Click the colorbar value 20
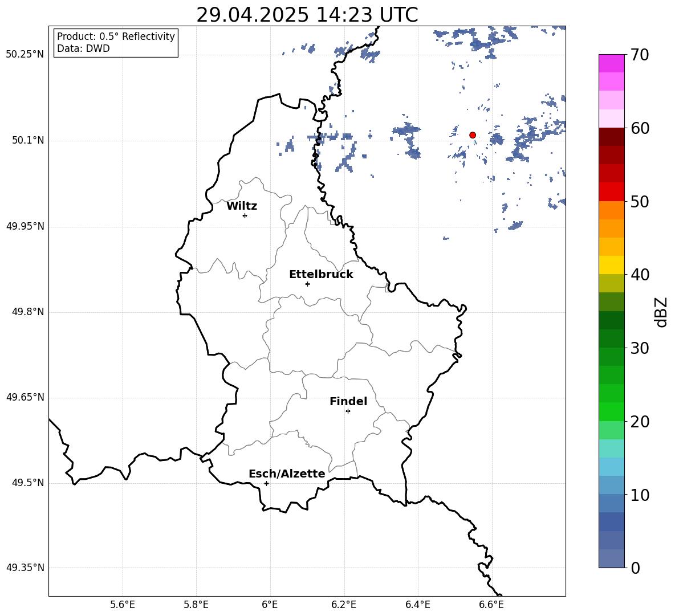This screenshot has width=675, height=616. coord(640,421)
